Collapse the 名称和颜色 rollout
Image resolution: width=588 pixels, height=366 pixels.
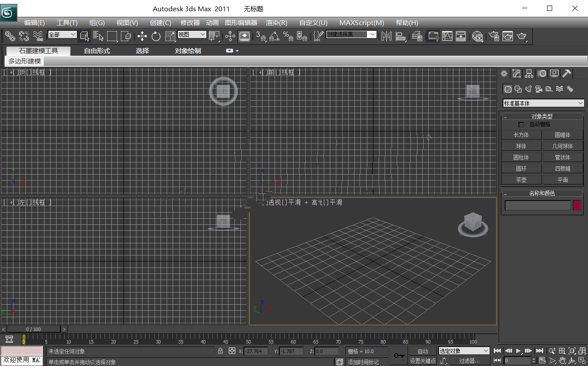pos(542,193)
